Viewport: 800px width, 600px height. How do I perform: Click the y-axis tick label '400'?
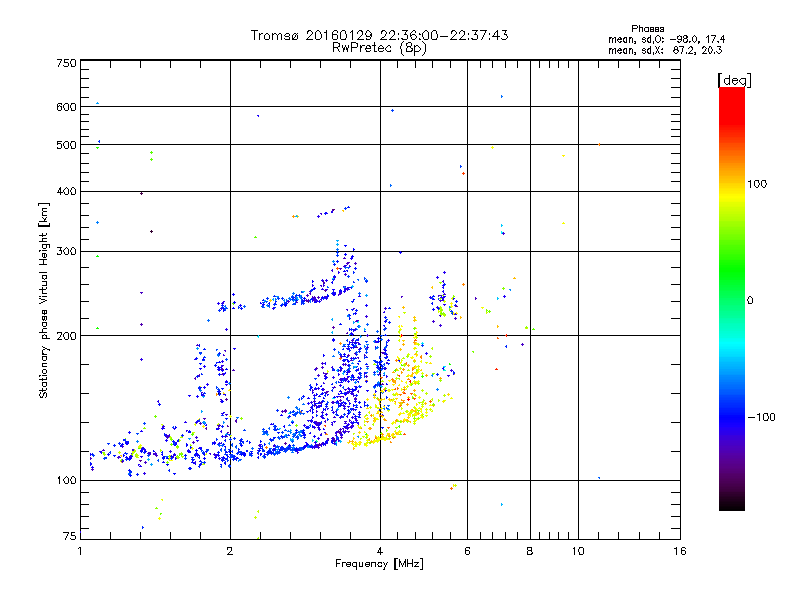pyautogui.click(x=66, y=191)
